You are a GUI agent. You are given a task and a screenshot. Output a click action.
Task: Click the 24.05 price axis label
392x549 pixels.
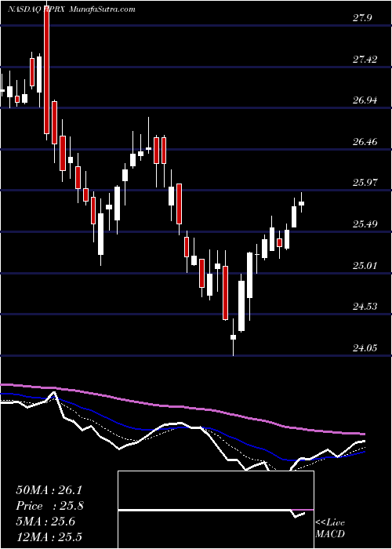point(365,348)
